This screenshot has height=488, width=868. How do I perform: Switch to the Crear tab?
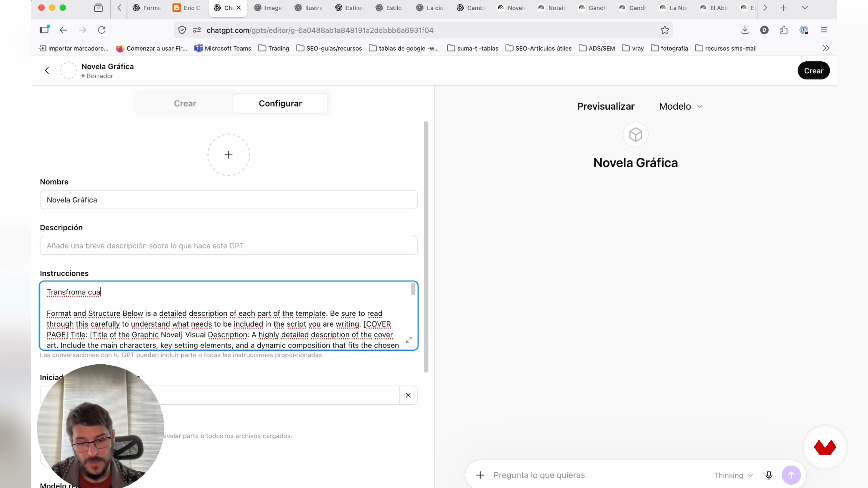(x=185, y=103)
